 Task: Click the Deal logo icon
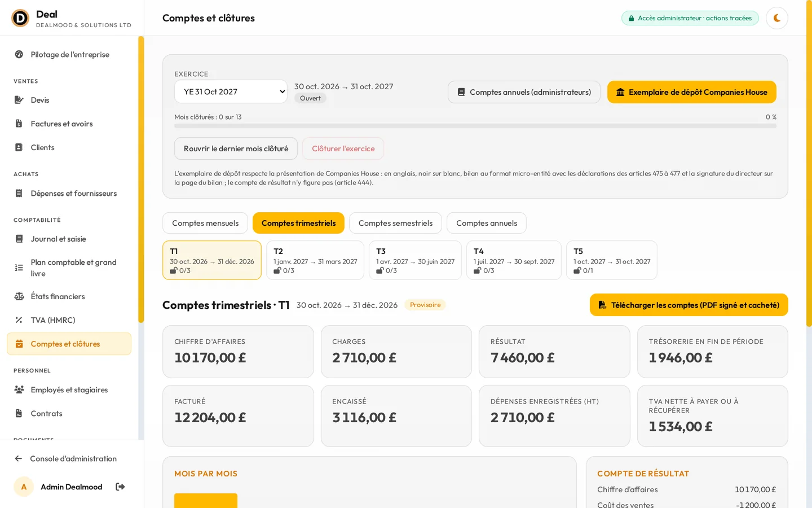click(20, 18)
